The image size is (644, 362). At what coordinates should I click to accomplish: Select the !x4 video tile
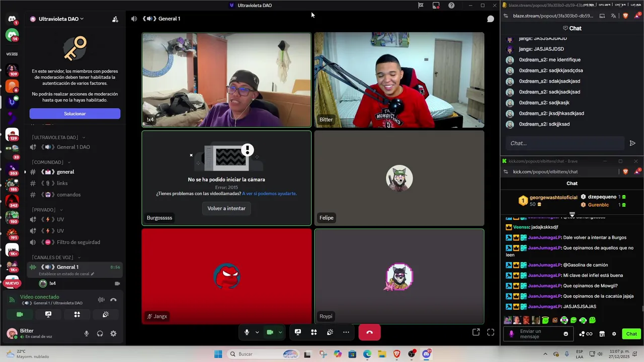[x=226, y=80]
